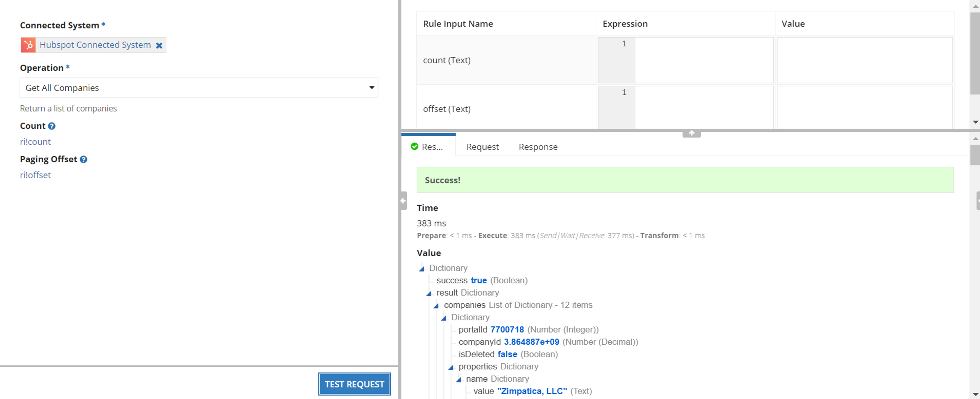Edit the offset expression field
The width and height of the screenshot is (980, 399).
[704, 108]
